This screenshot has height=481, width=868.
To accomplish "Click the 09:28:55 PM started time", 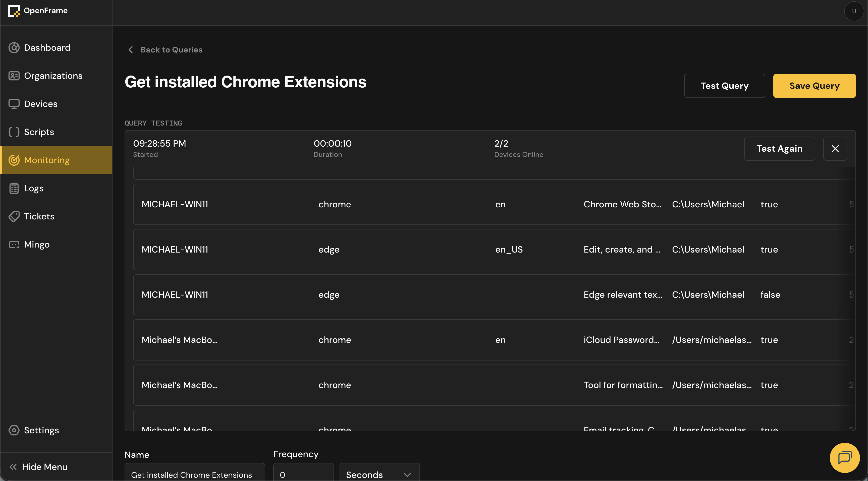I will [x=159, y=144].
